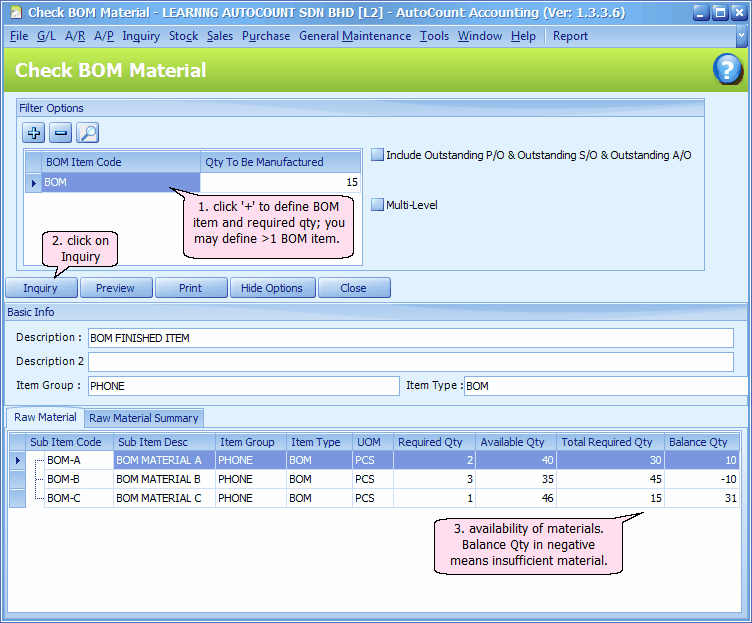Click the magnifier search icon in Filter Options
This screenshot has height=623, width=752.
(x=88, y=133)
